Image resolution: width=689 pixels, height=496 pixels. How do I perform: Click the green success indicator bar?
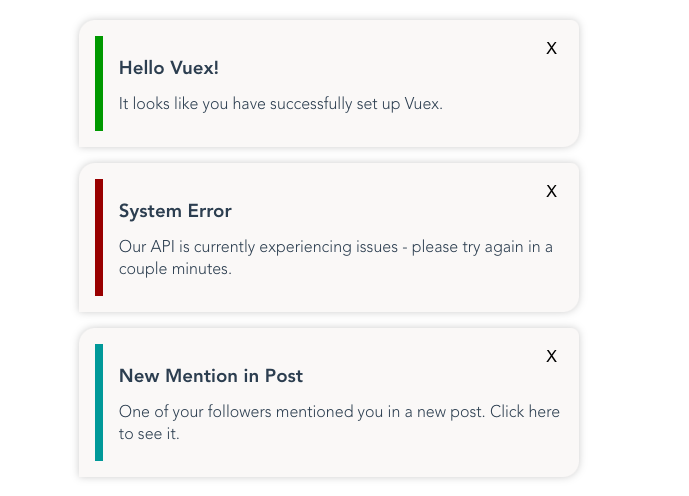tap(99, 83)
